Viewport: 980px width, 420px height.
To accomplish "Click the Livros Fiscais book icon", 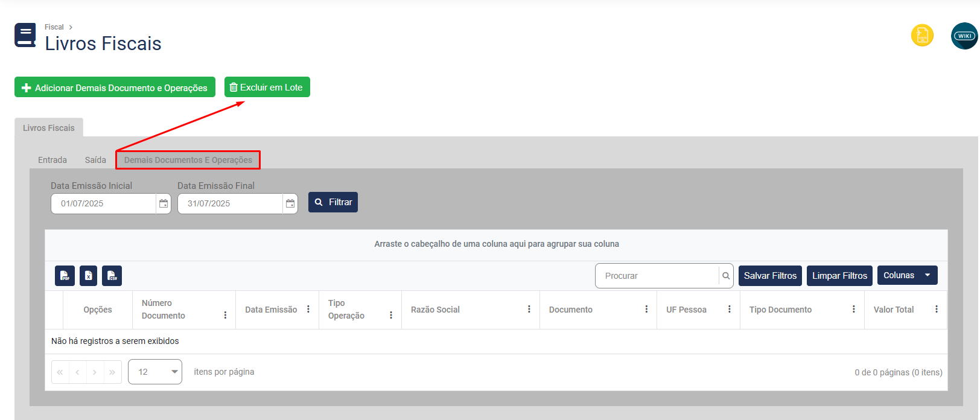I will 25,35.
